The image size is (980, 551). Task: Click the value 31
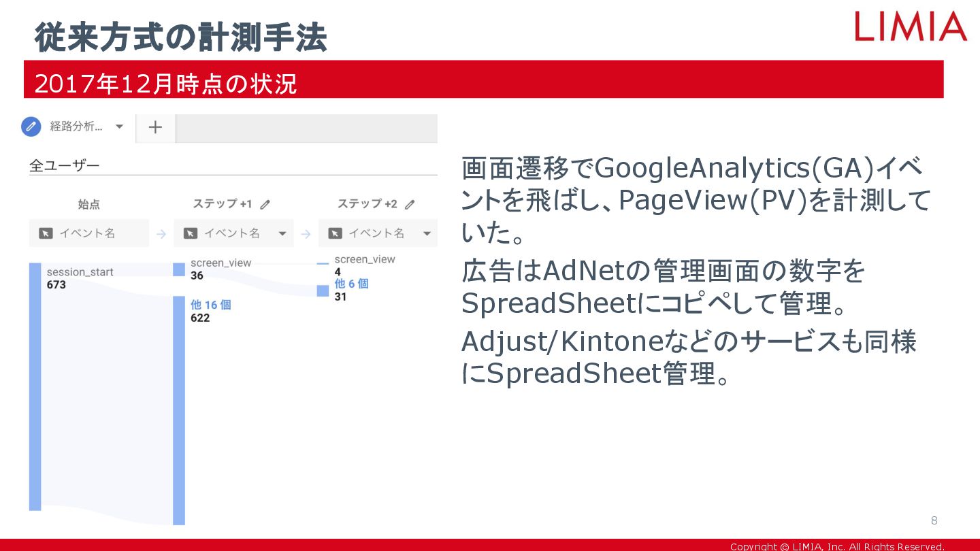coord(340,297)
